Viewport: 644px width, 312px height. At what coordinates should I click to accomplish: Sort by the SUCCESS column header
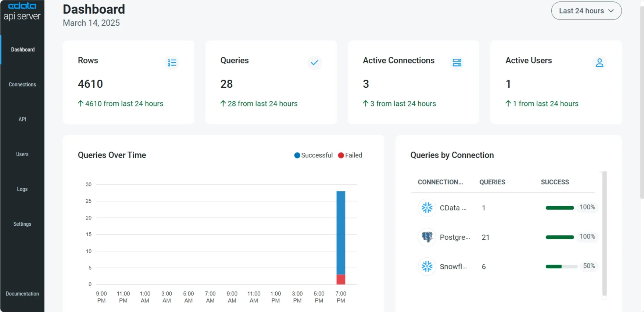click(x=555, y=182)
